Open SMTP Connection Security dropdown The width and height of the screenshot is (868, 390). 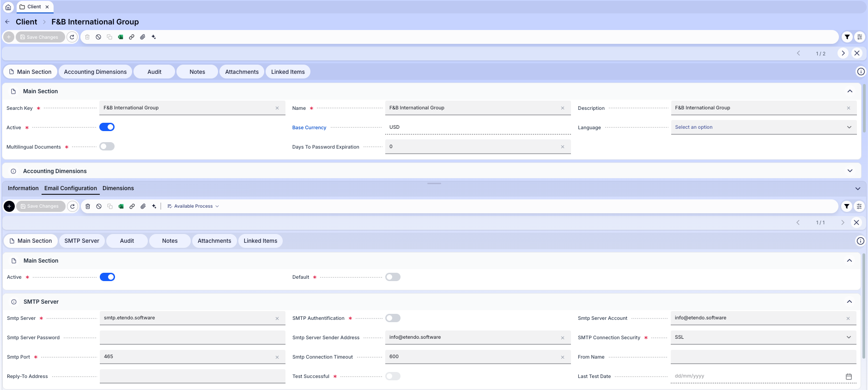coord(763,337)
